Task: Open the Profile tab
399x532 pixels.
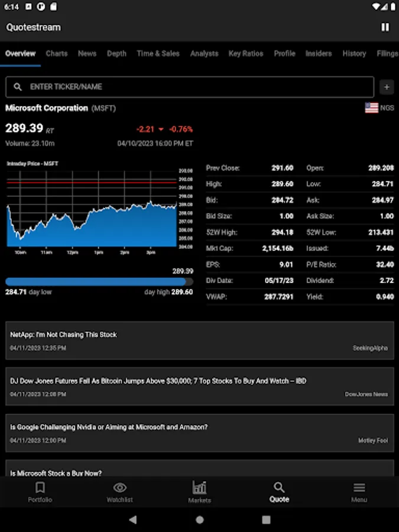Action: tap(285, 53)
